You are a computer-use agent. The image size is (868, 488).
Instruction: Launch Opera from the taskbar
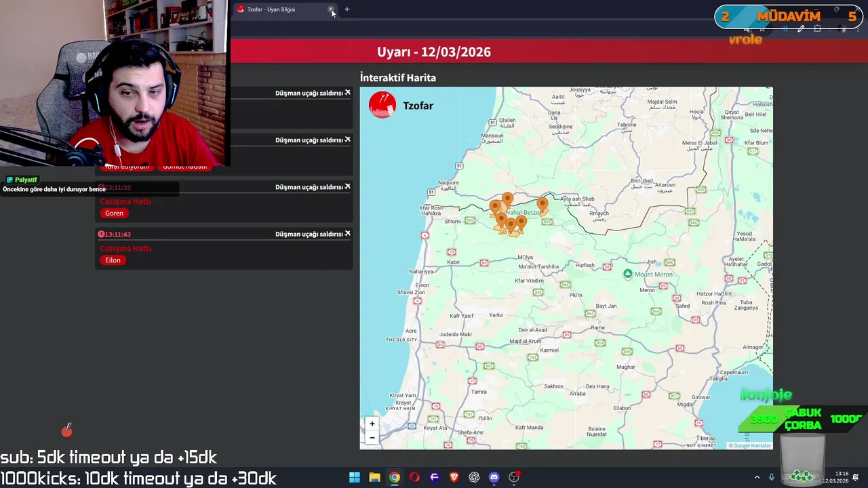click(x=414, y=477)
